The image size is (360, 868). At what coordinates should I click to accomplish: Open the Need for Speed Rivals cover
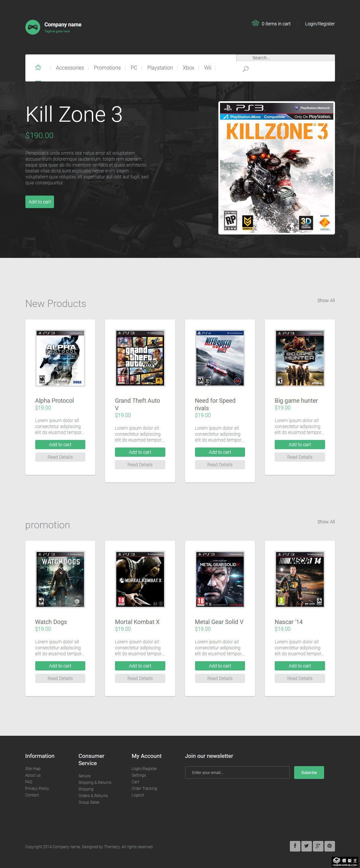point(220,358)
